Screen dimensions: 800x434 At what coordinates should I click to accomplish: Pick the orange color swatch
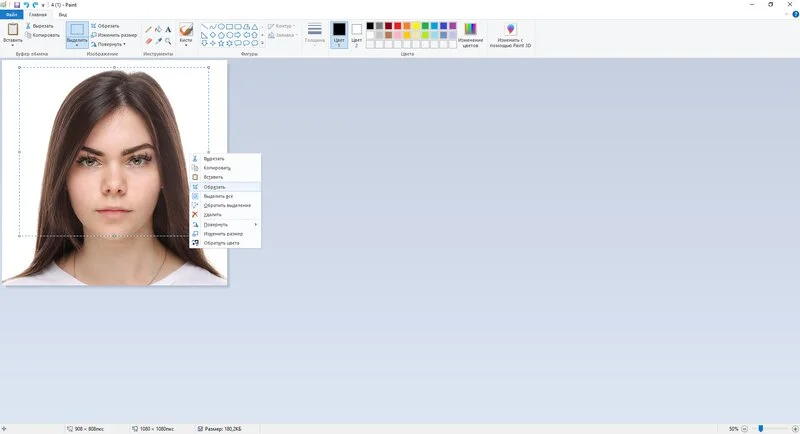[407, 26]
